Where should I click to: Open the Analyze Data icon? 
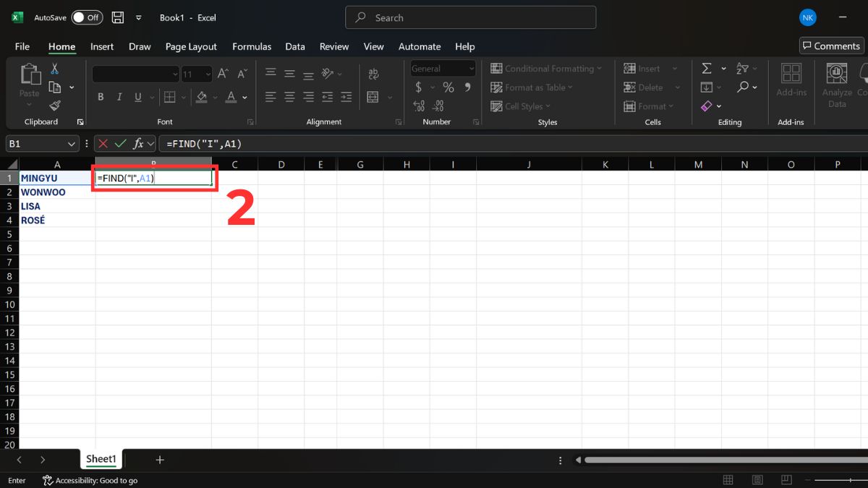pos(836,82)
